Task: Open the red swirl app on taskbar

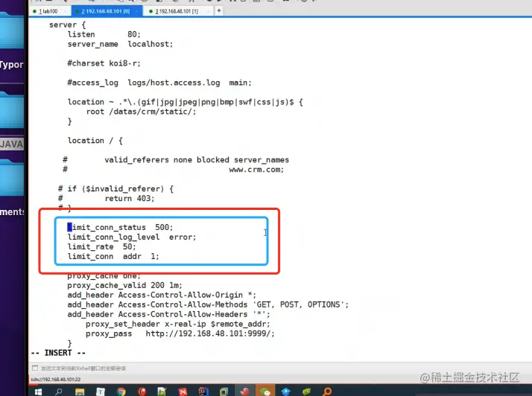Action: click(x=142, y=392)
